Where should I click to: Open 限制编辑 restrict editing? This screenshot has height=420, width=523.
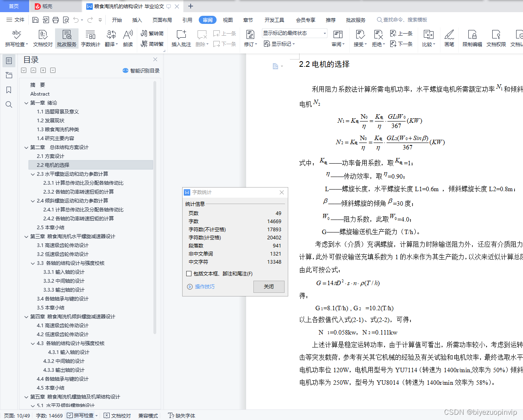(472, 38)
